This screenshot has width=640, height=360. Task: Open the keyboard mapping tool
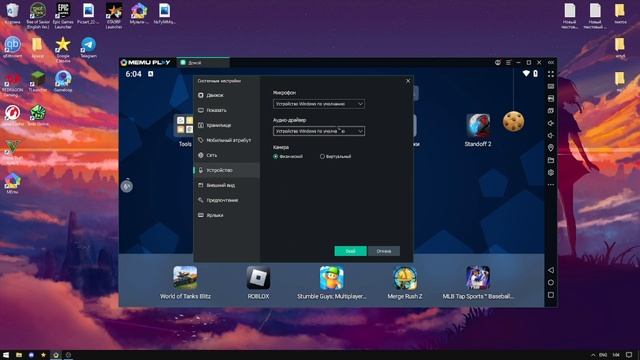coord(551,86)
